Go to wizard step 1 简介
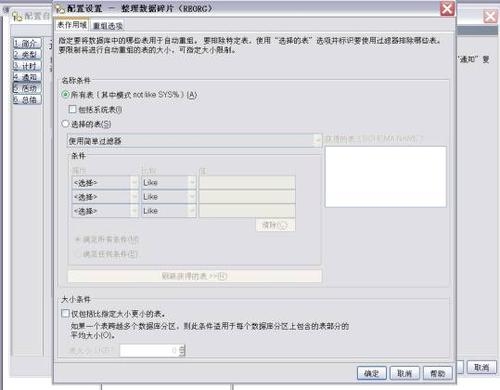Image resolution: width=500 pixels, height=390 pixels. click(x=27, y=43)
